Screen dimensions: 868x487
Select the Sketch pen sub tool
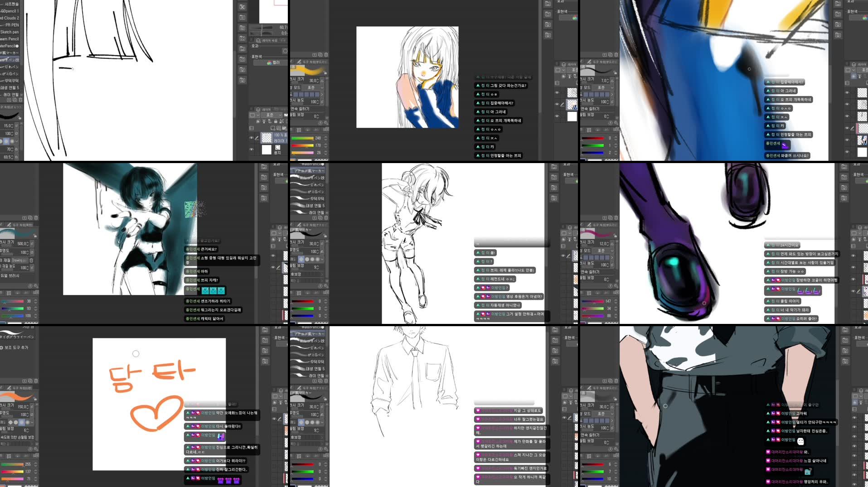pos(9,32)
